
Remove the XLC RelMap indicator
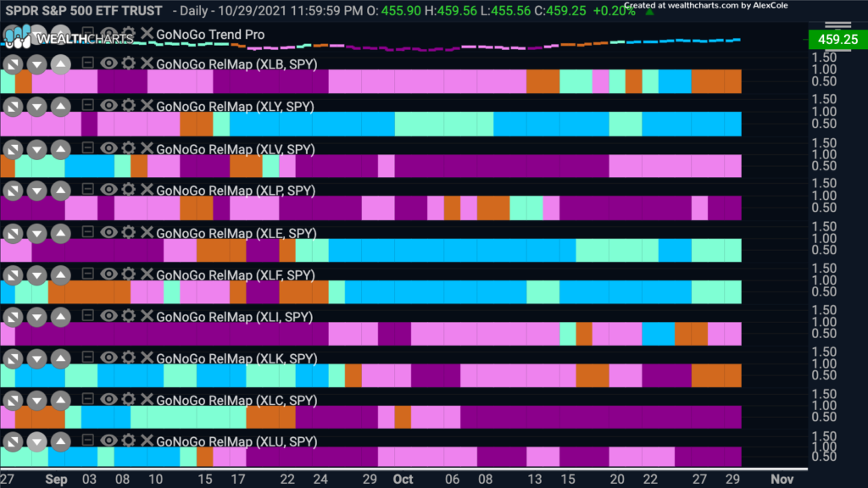147,400
